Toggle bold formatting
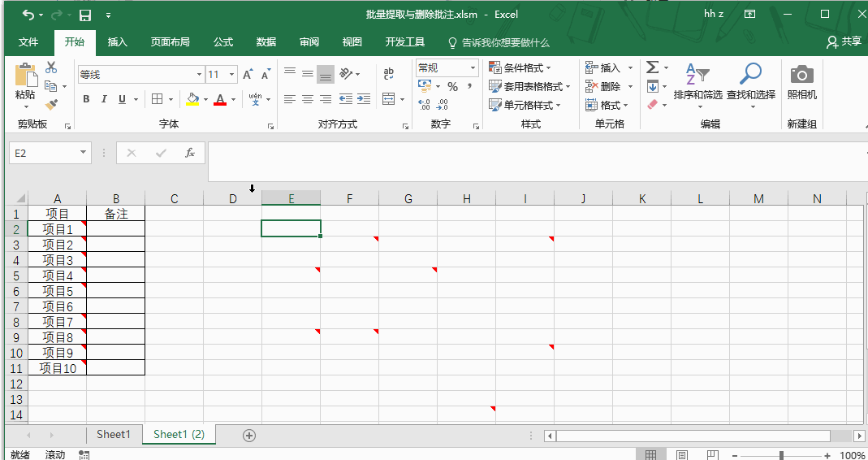 tap(86, 99)
